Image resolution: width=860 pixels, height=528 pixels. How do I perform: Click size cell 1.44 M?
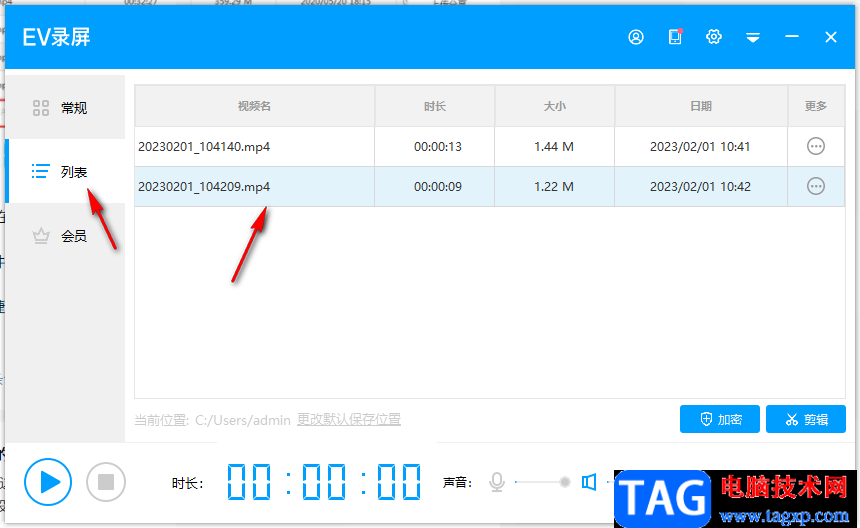[x=554, y=147]
